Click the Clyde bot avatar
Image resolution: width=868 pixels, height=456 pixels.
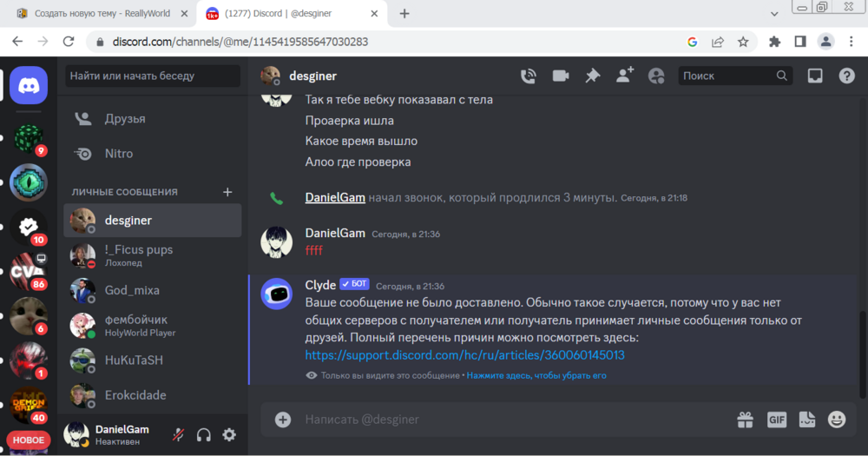tap(277, 294)
